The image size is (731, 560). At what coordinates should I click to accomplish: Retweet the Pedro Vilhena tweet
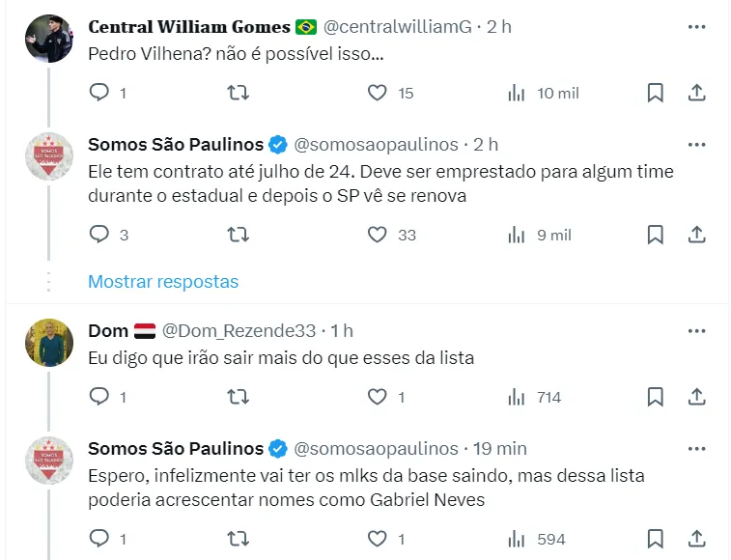click(x=238, y=93)
